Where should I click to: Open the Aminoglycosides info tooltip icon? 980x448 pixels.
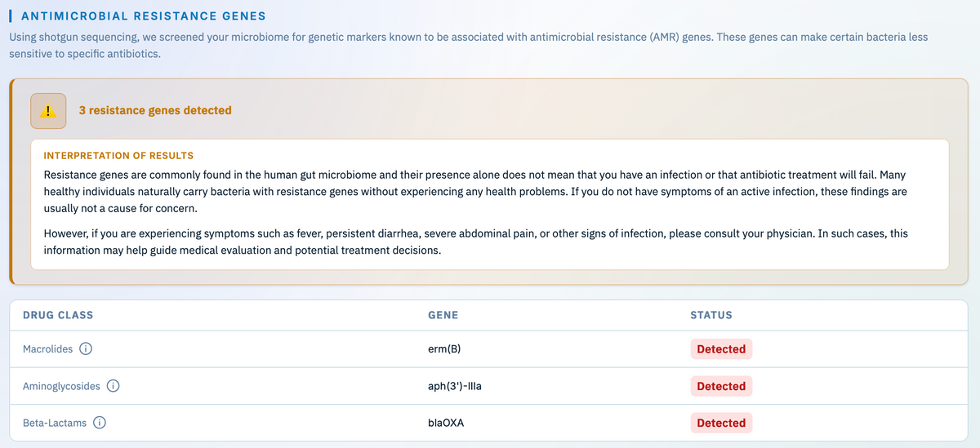click(114, 386)
